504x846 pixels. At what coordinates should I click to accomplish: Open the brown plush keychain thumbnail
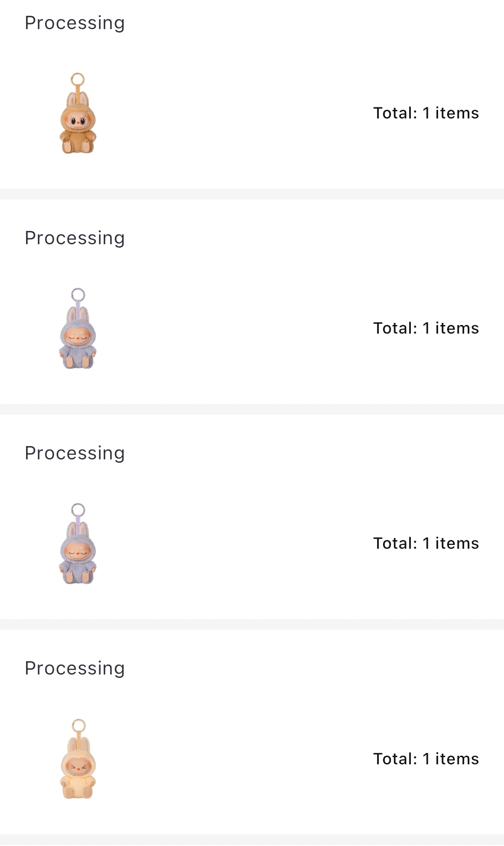[78, 114]
